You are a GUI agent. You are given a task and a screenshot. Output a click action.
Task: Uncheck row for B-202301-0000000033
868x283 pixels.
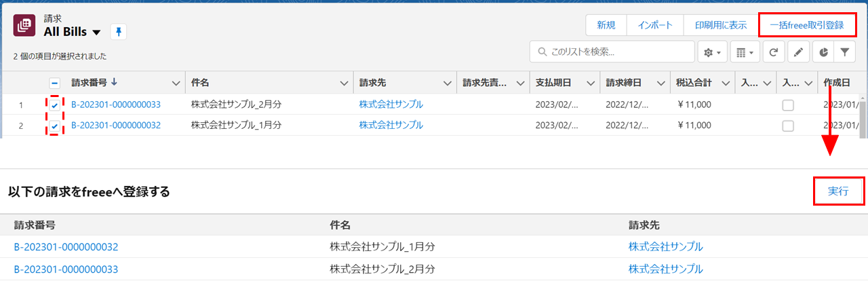(x=55, y=105)
